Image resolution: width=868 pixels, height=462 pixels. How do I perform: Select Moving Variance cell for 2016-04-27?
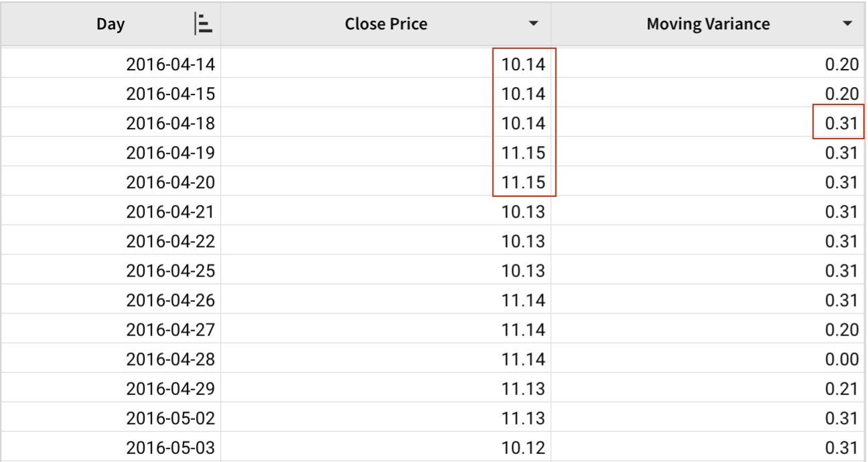tap(842, 330)
